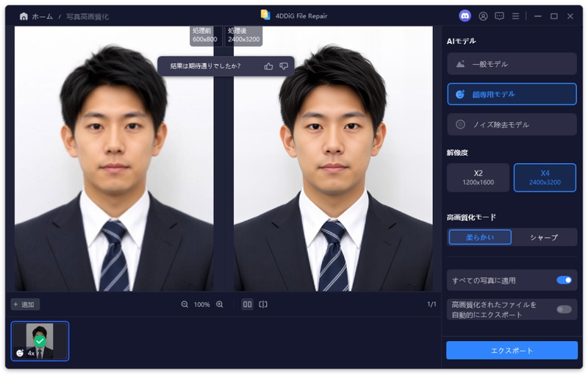Click the 処理前 600x800 label
Screen dimensions: 588x374
(x=205, y=35)
